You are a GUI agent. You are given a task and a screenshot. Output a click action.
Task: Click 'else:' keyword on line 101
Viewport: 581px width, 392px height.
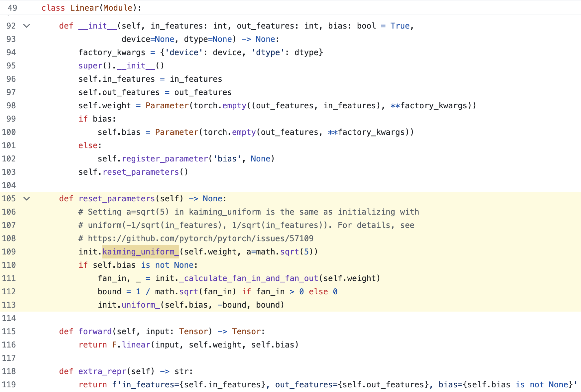90,146
